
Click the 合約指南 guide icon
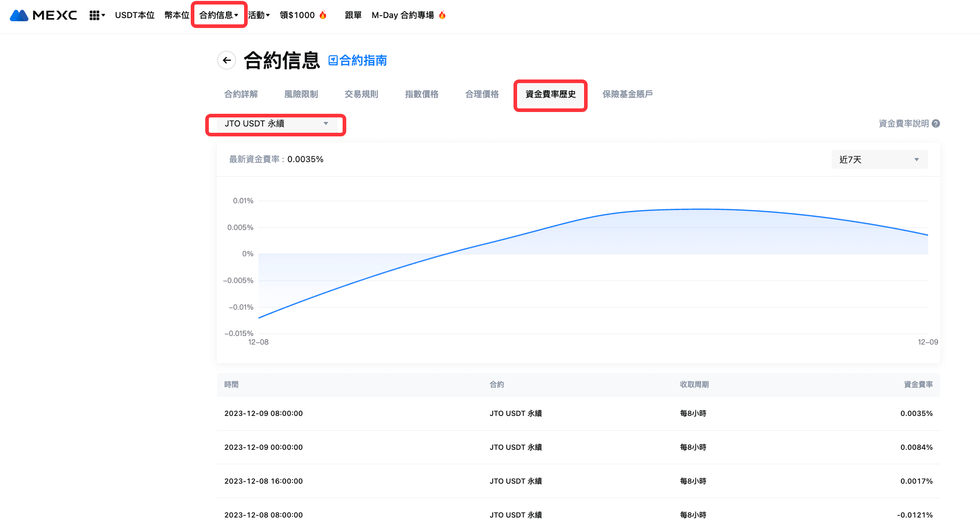click(x=333, y=60)
